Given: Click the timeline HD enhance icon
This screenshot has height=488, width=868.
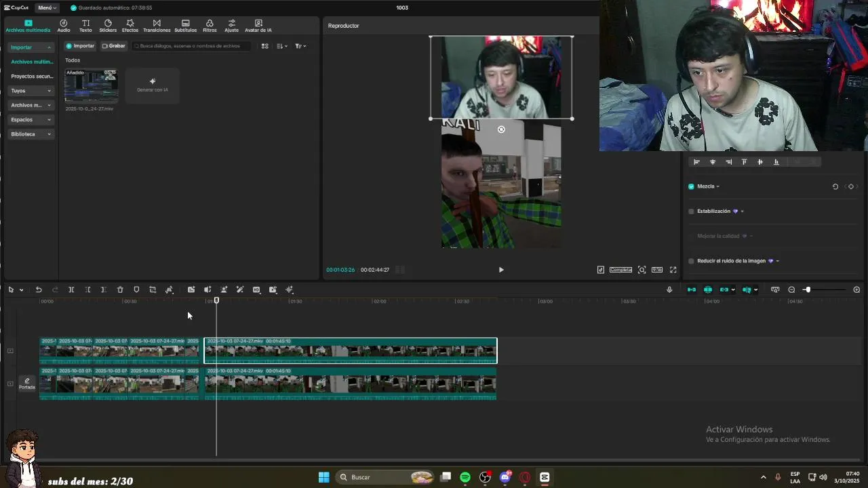Looking at the screenshot, I should 256,290.
